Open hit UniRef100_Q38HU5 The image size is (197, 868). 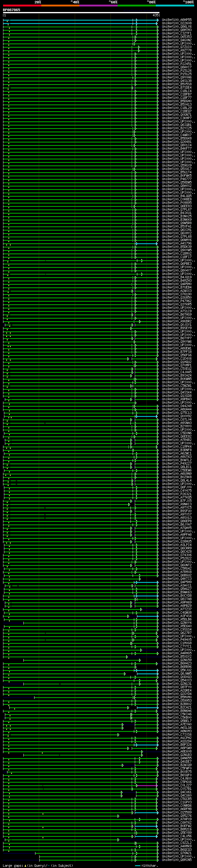tap(176, 542)
